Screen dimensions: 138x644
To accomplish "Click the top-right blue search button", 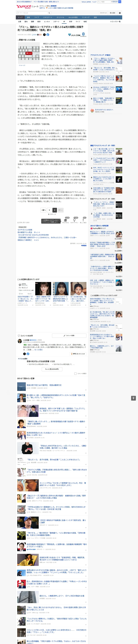I will [x=120, y=2].
